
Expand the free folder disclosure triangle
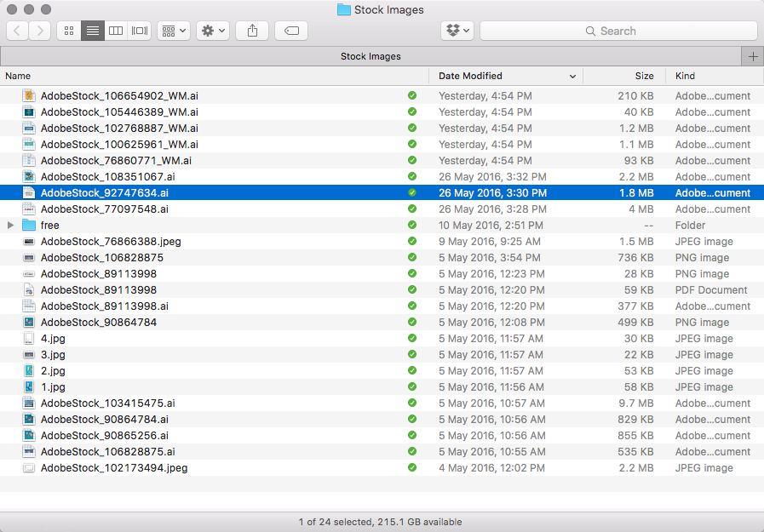click(10, 226)
